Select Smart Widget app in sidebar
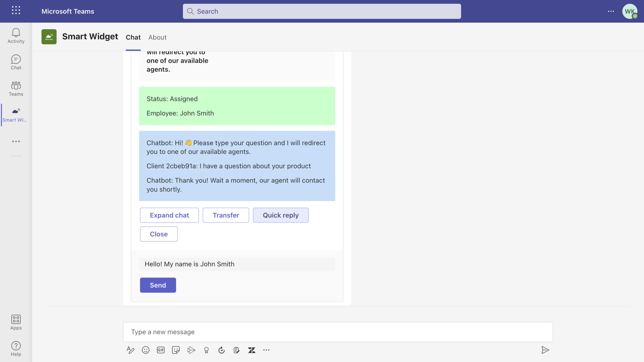This screenshot has height=362, width=644. tap(15, 115)
